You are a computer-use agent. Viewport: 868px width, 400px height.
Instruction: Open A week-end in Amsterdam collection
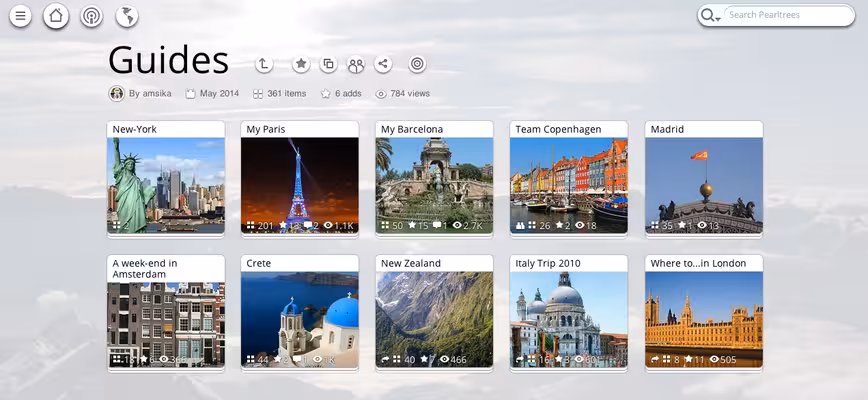166,313
